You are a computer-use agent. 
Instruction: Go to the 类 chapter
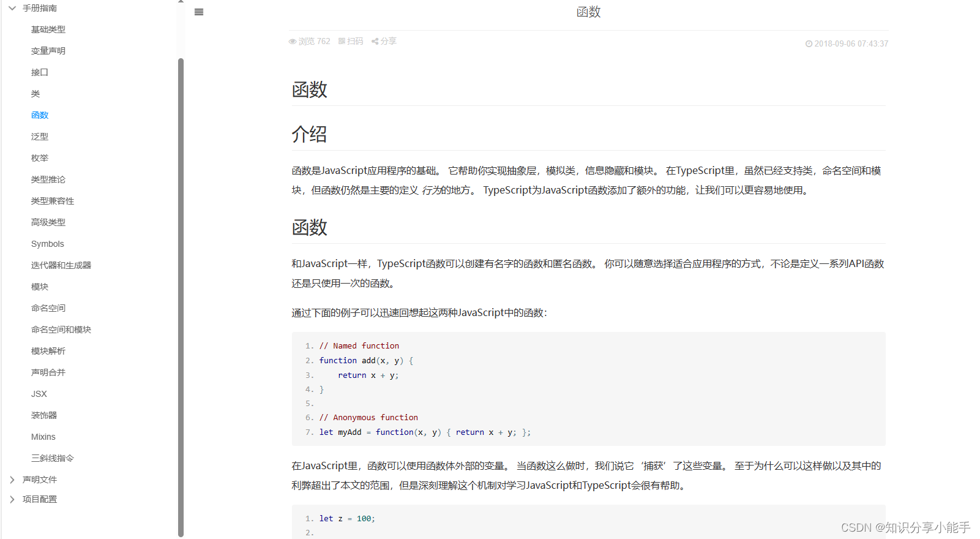coord(36,94)
